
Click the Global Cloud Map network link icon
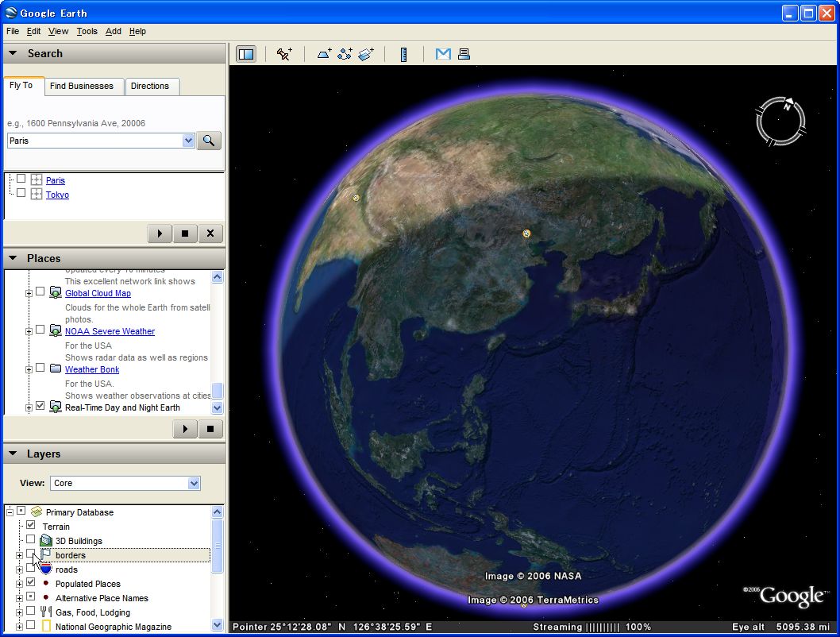[x=55, y=292]
